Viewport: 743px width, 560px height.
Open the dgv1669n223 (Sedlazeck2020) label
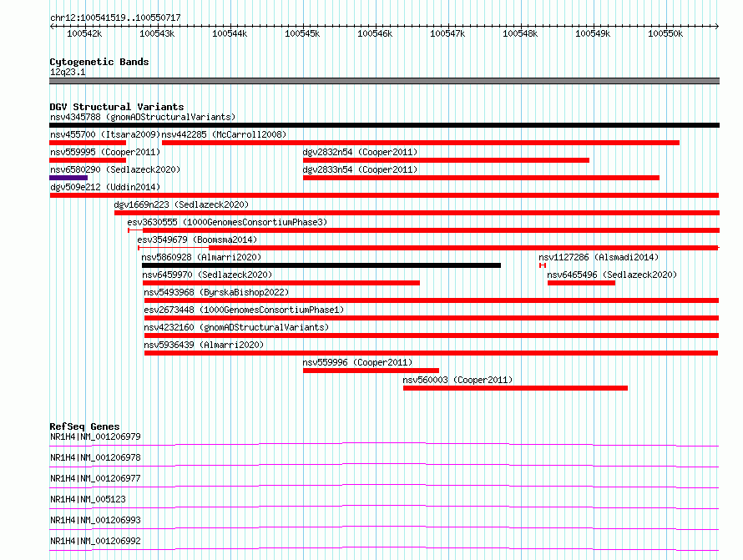[x=181, y=204]
